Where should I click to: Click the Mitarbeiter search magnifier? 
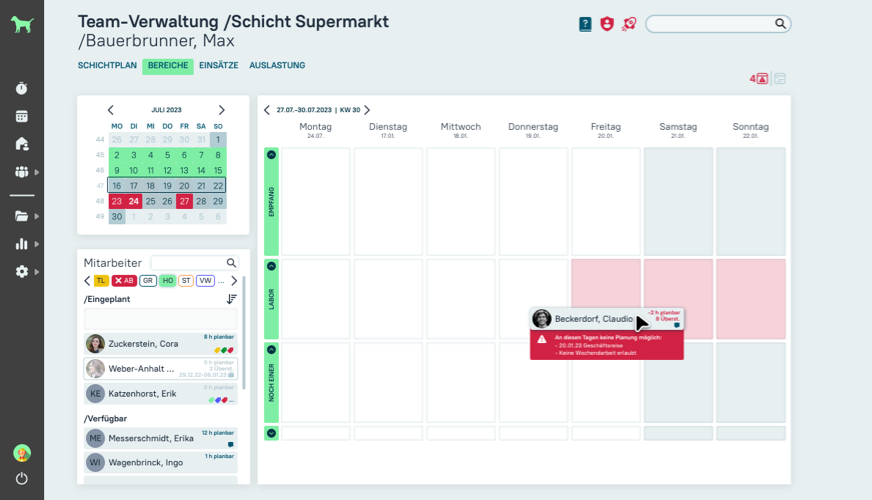[x=231, y=263]
